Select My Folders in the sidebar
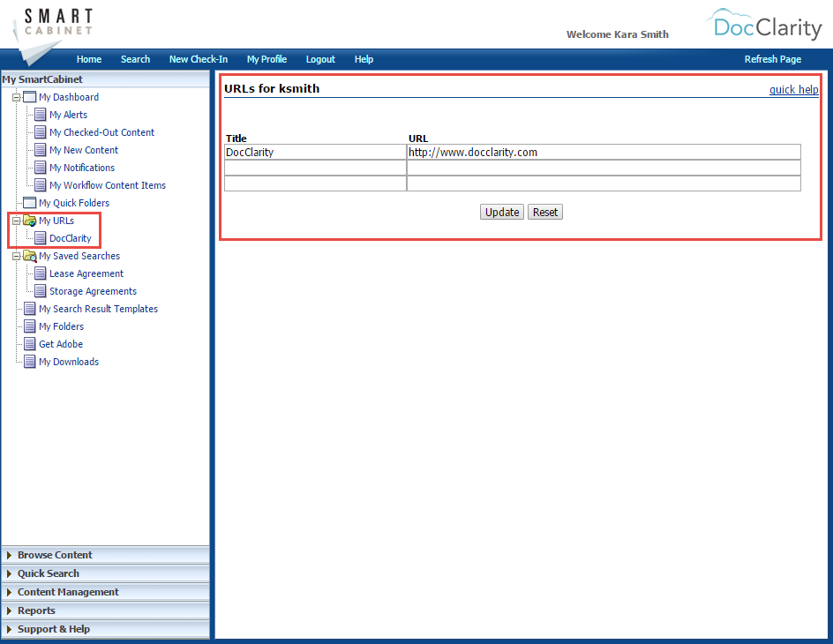Screen dimensions: 833x644 tap(60, 326)
